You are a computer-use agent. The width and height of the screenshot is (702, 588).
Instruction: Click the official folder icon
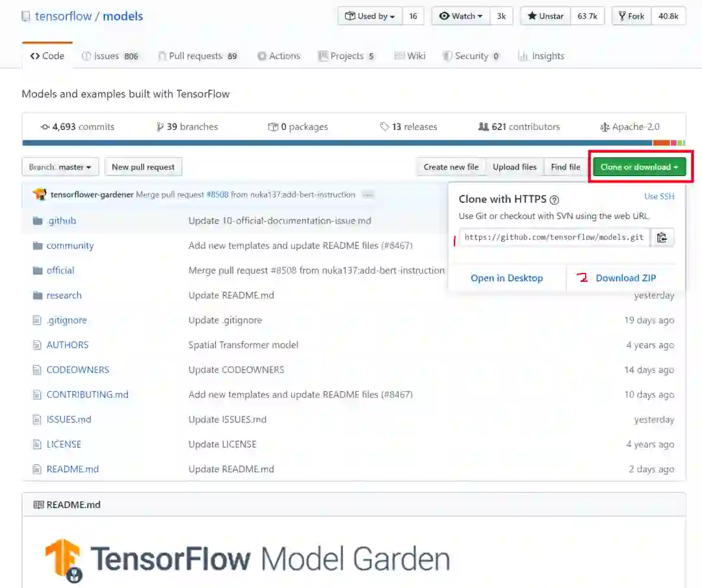pyautogui.click(x=38, y=270)
